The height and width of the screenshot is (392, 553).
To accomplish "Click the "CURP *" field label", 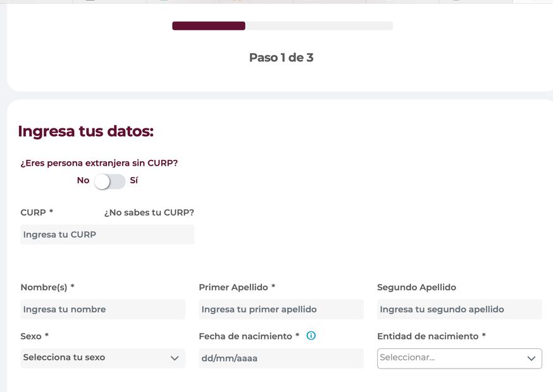I will (37, 212).
